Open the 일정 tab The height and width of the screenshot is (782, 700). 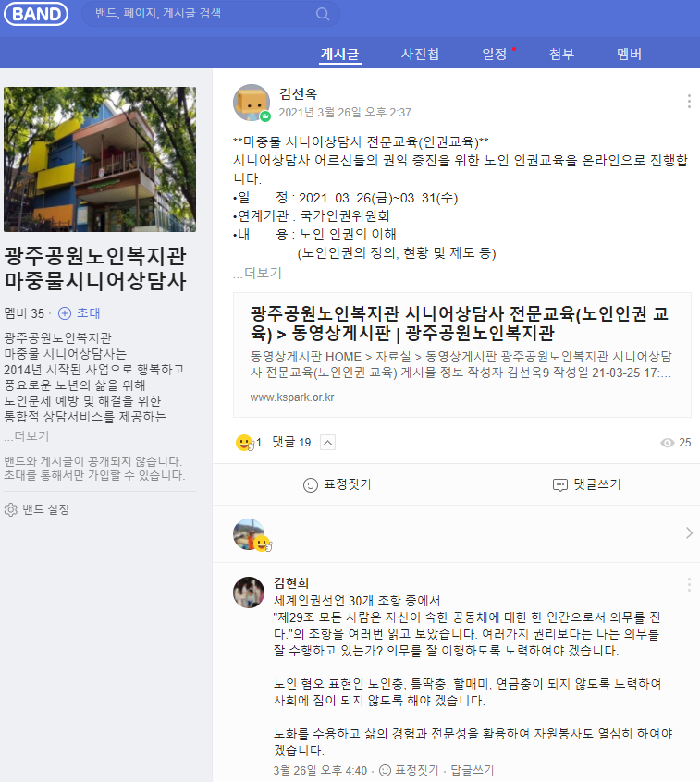[495, 54]
